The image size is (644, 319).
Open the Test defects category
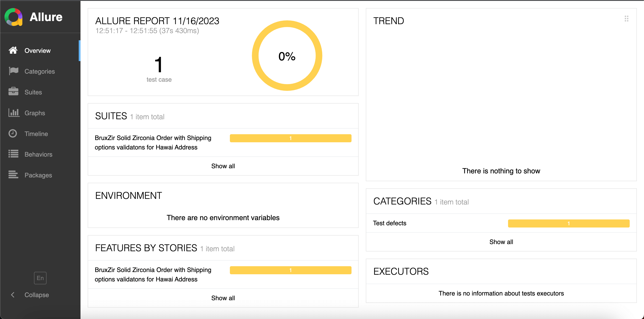pos(390,223)
